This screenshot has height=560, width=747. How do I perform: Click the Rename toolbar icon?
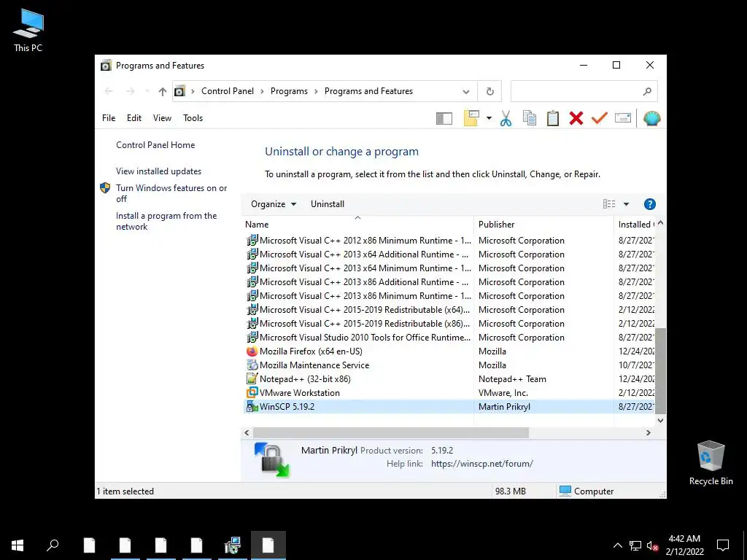pos(623,117)
